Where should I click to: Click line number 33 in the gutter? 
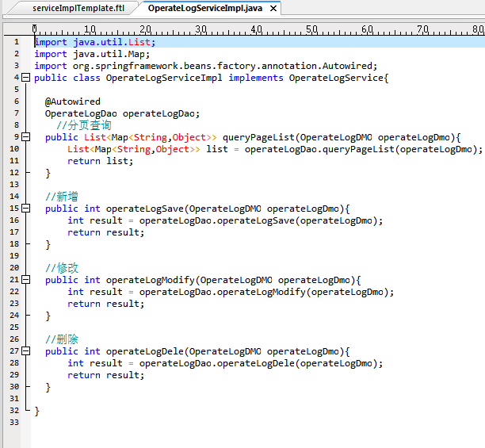click(14, 423)
